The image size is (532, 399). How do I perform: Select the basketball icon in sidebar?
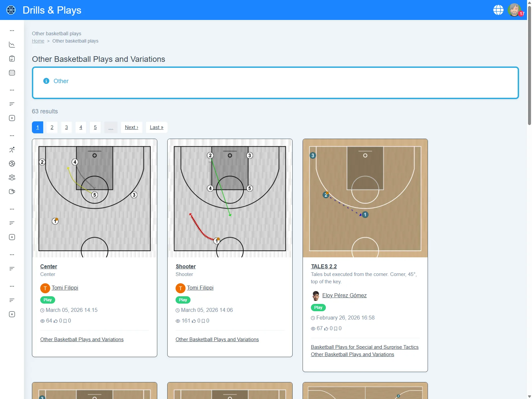click(12, 164)
